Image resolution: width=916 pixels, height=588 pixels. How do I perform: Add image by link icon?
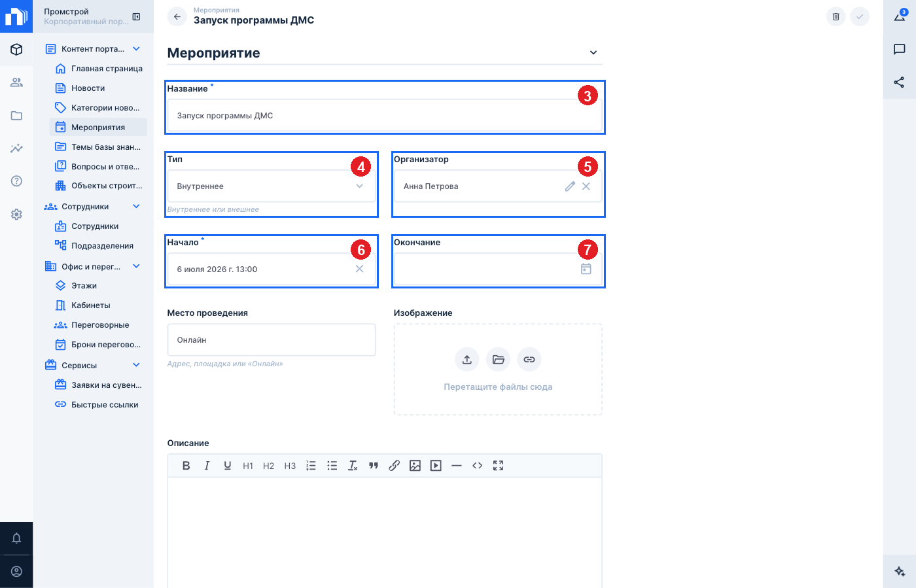click(x=529, y=359)
